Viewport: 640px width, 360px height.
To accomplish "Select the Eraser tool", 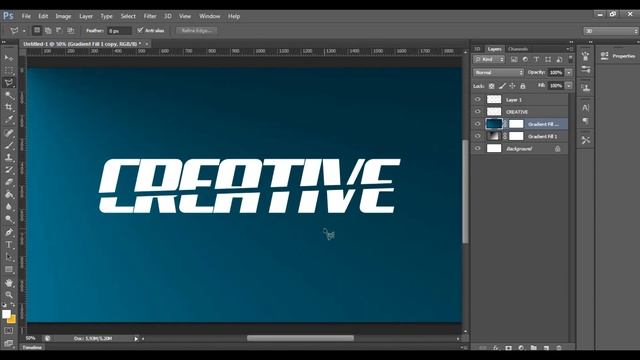I will click(9, 182).
